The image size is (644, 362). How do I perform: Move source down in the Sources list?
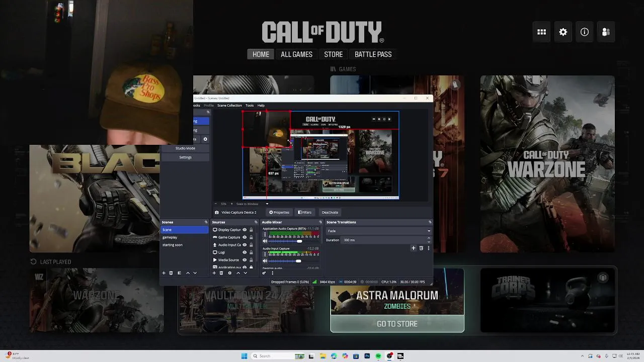[245, 273]
